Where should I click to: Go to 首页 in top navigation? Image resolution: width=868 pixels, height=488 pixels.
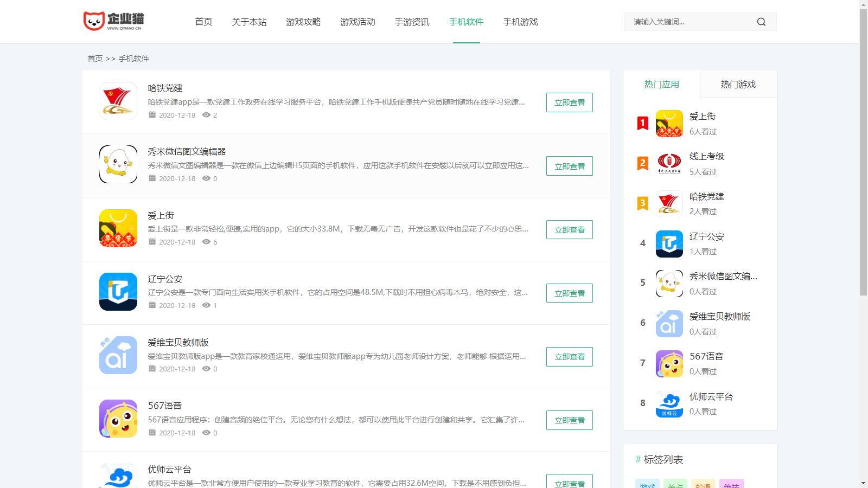point(203,22)
